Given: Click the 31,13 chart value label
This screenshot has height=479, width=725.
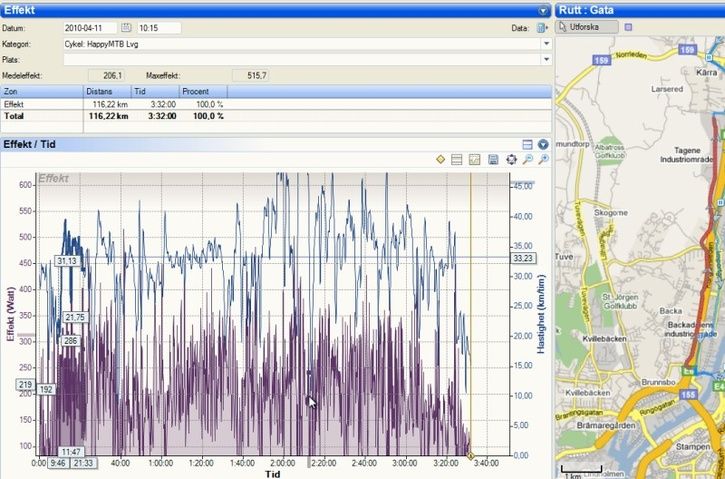Looking at the screenshot, I should (68, 261).
